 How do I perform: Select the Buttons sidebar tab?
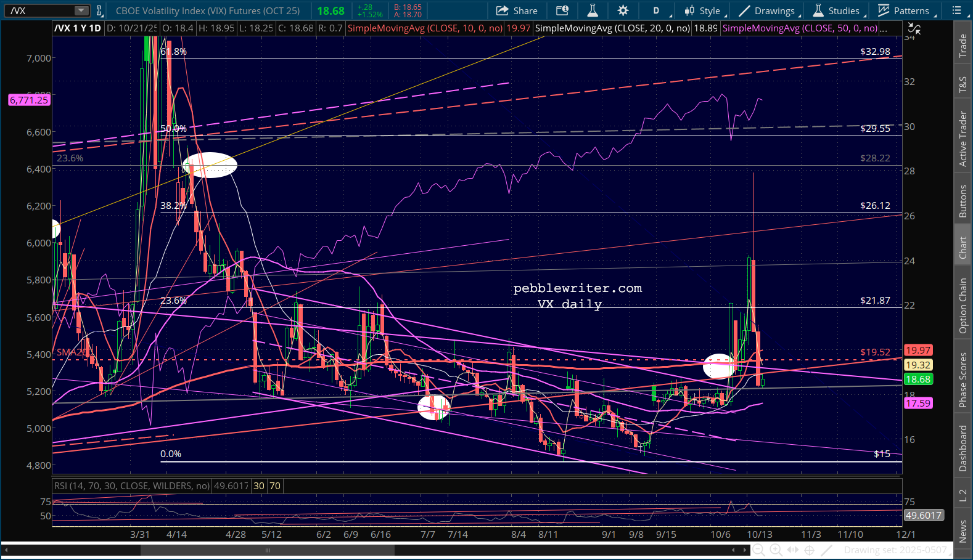coord(963,201)
